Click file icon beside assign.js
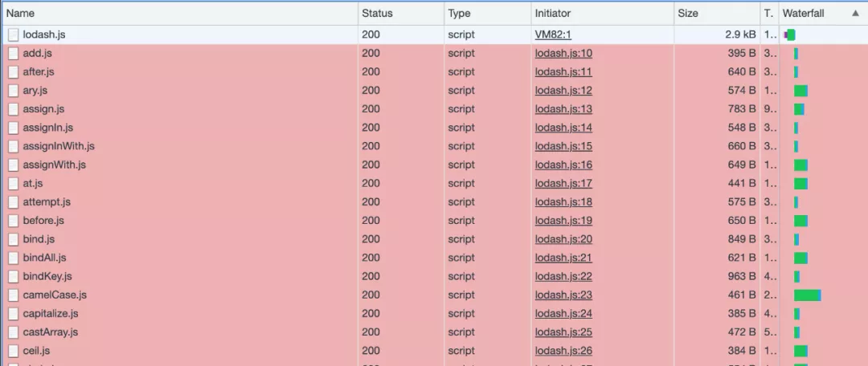Screen dimensions: 868x366 coord(14,109)
